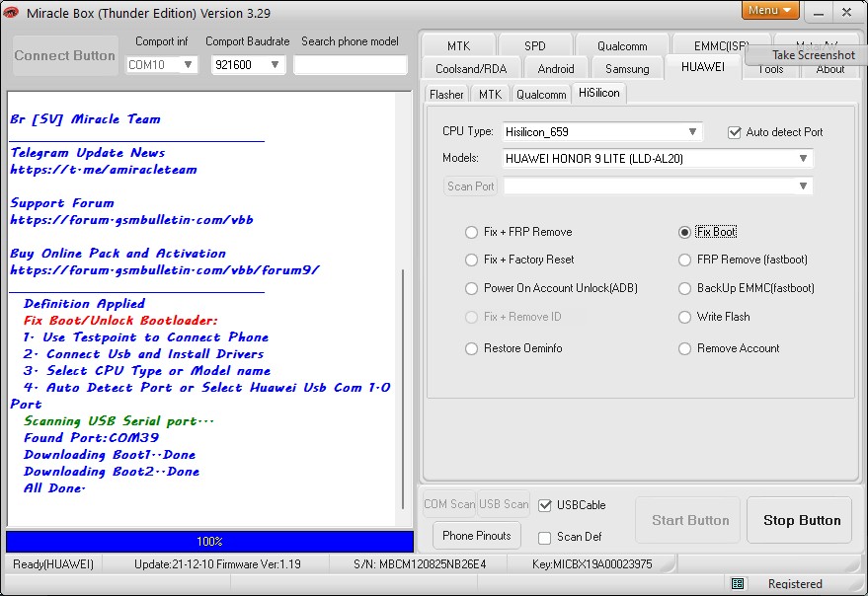Image resolution: width=868 pixels, height=596 pixels.
Task: Open the Android tab
Action: [556, 69]
